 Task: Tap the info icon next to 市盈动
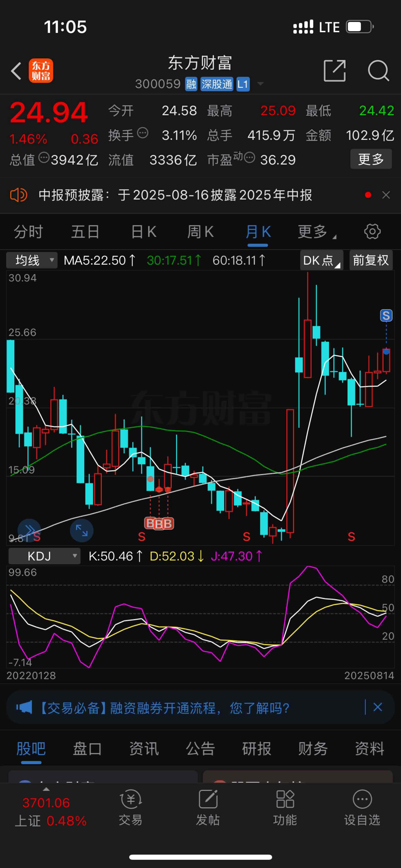249,157
